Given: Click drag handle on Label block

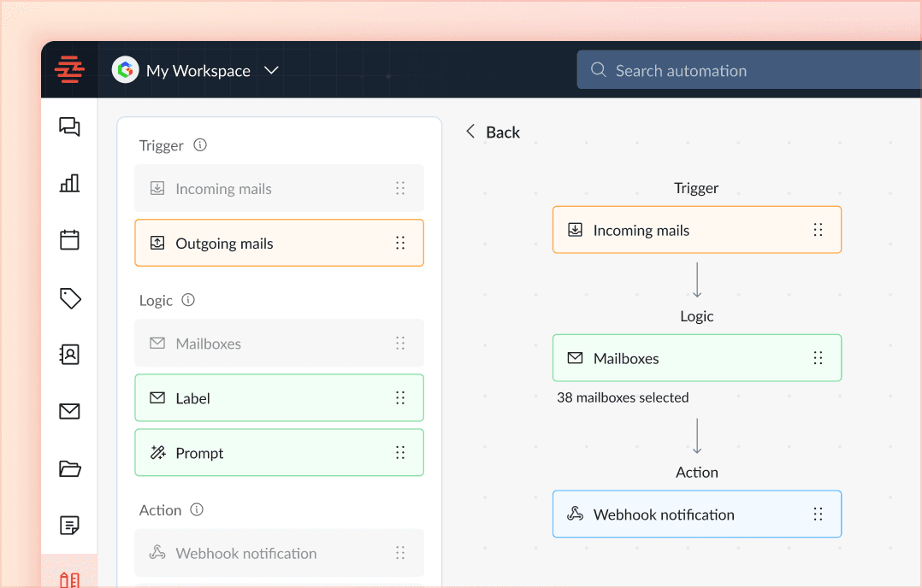Looking at the screenshot, I should tap(400, 397).
